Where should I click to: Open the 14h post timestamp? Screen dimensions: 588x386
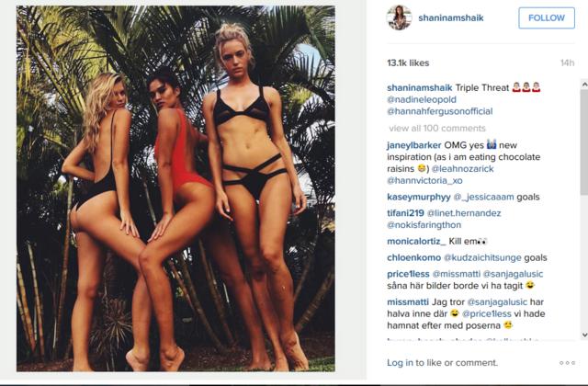click(568, 63)
